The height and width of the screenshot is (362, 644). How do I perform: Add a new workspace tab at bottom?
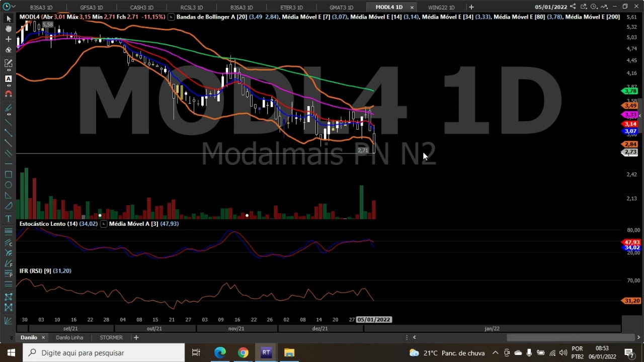pos(136,337)
